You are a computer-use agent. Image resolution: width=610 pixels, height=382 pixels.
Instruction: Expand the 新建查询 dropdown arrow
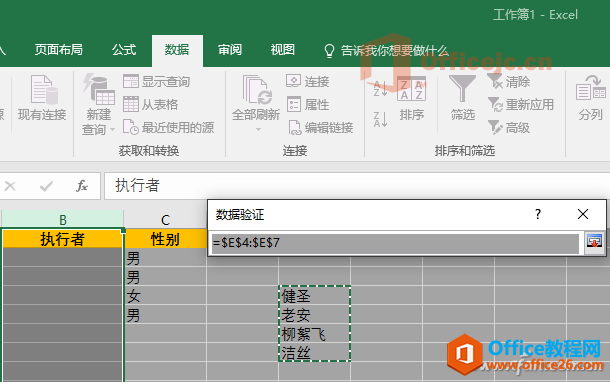[112, 129]
